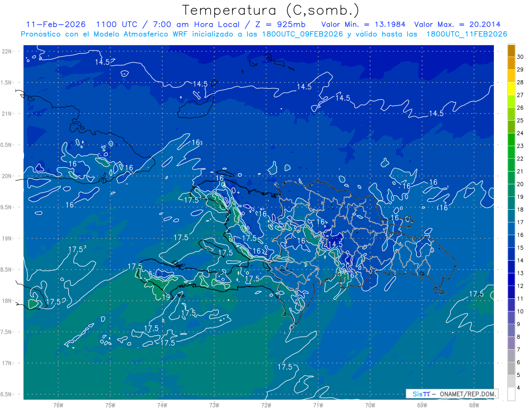Click the legend swatch between 25 and 26
The height and width of the screenshot is (411, 532).
click(511, 114)
